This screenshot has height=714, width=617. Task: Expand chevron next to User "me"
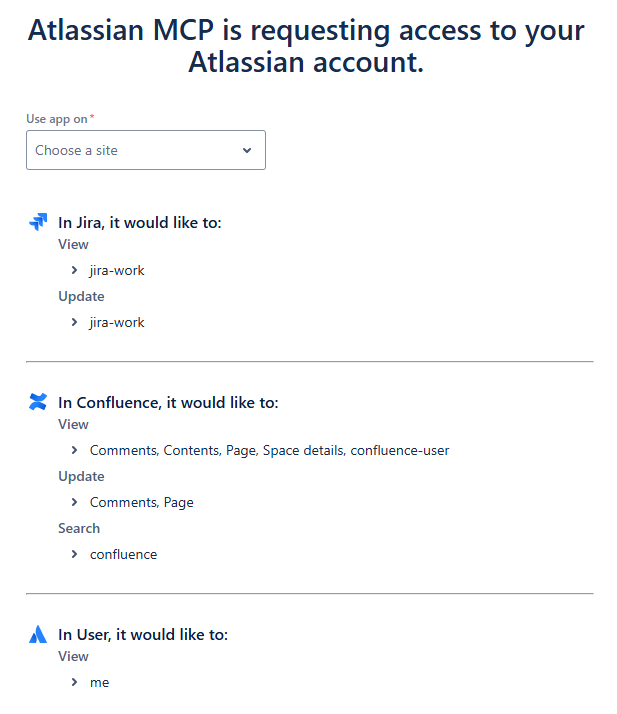pyautogui.click(x=74, y=682)
